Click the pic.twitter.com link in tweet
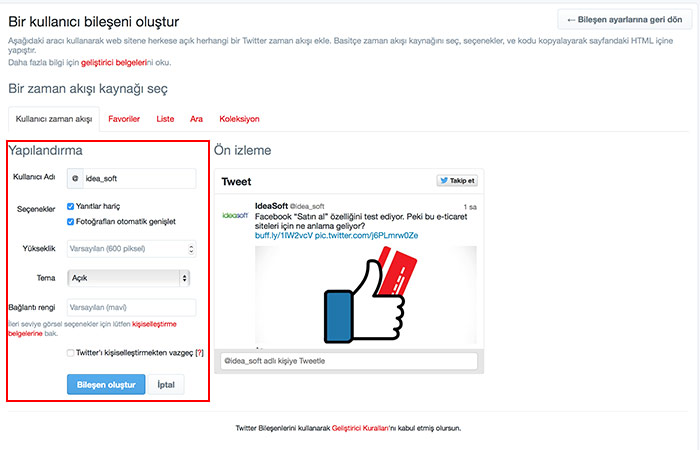The width and height of the screenshot is (700, 450). click(x=367, y=236)
